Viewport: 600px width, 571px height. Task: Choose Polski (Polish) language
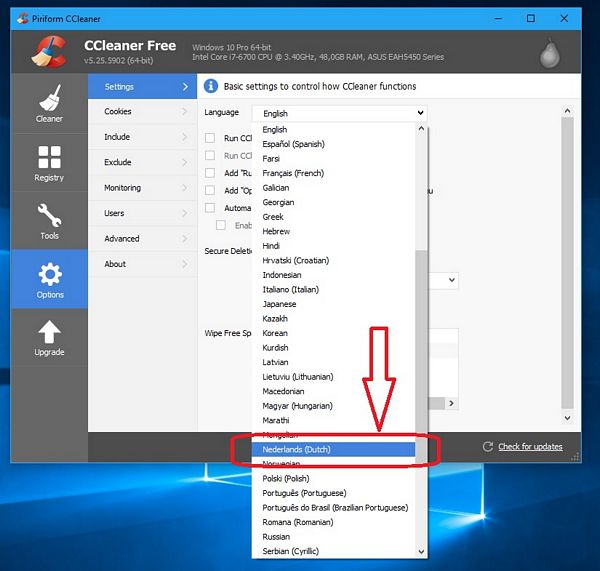coord(333,478)
